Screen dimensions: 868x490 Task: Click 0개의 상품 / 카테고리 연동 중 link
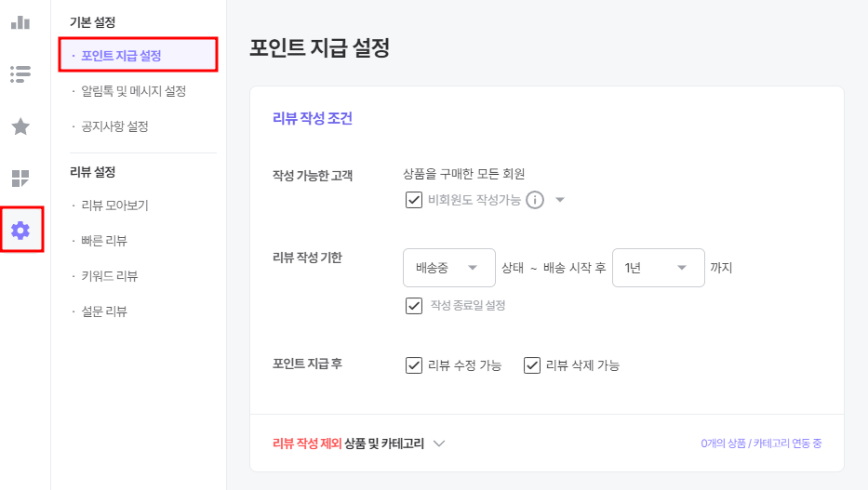(761, 443)
